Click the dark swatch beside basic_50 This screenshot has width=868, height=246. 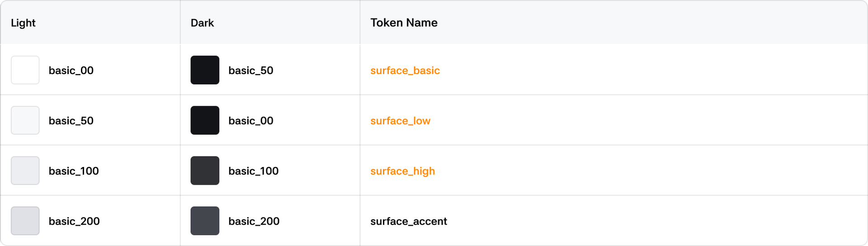click(205, 70)
